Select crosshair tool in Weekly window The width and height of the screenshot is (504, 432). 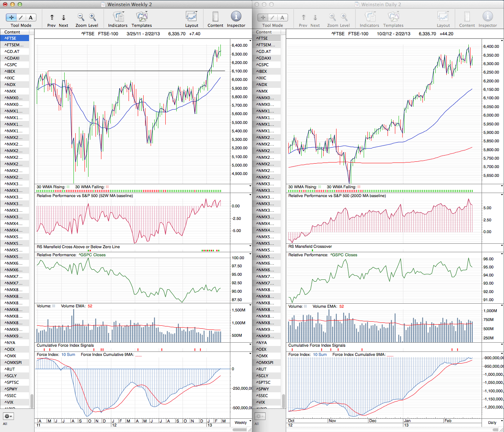11,17
